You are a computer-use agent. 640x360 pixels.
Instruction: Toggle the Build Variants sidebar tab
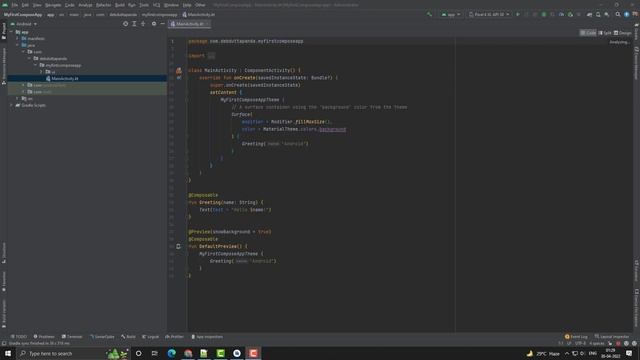4,313
